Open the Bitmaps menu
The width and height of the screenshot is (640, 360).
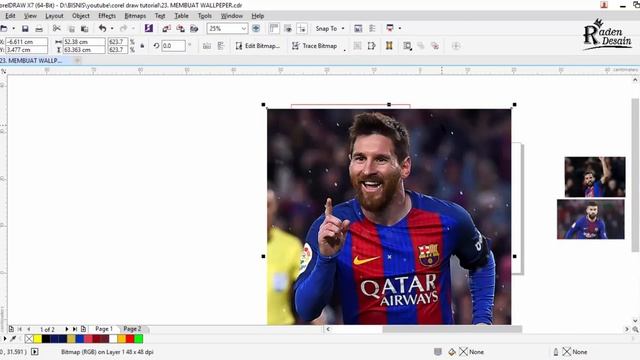(x=135, y=16)
